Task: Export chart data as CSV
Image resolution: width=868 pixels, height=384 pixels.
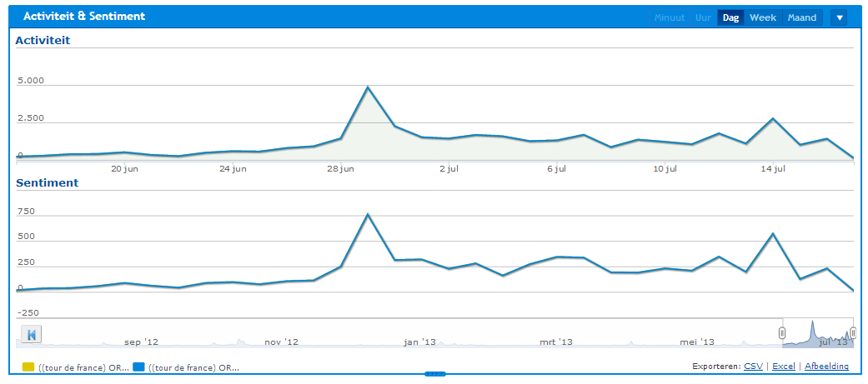Action: tap(753, 366)
